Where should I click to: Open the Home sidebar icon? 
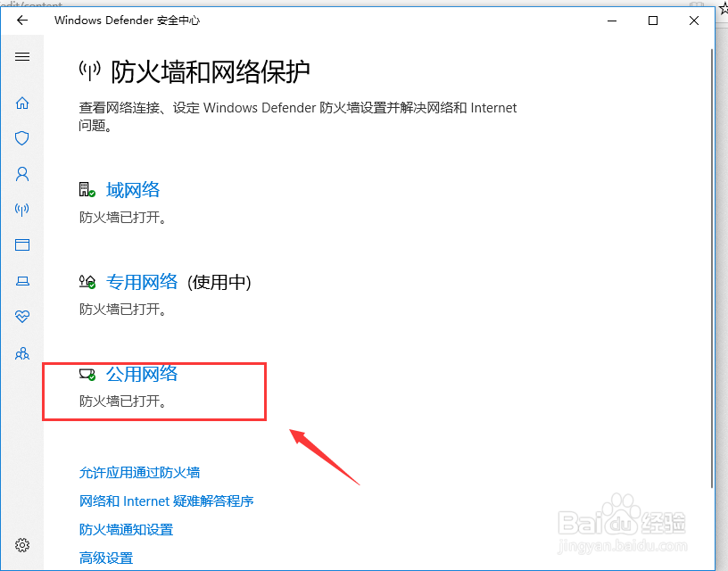click(x=22, y=103)
